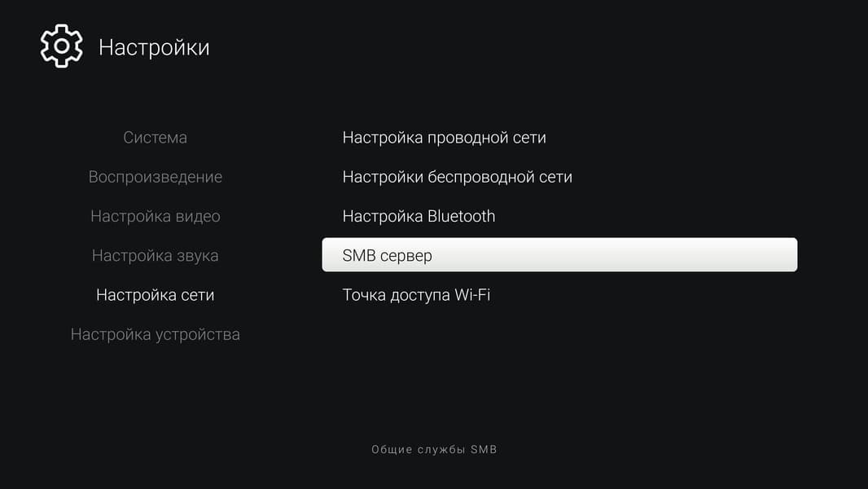868x489 pixels.
Task: Click the Общие службы SMB hint text
Action: point(434,449)
